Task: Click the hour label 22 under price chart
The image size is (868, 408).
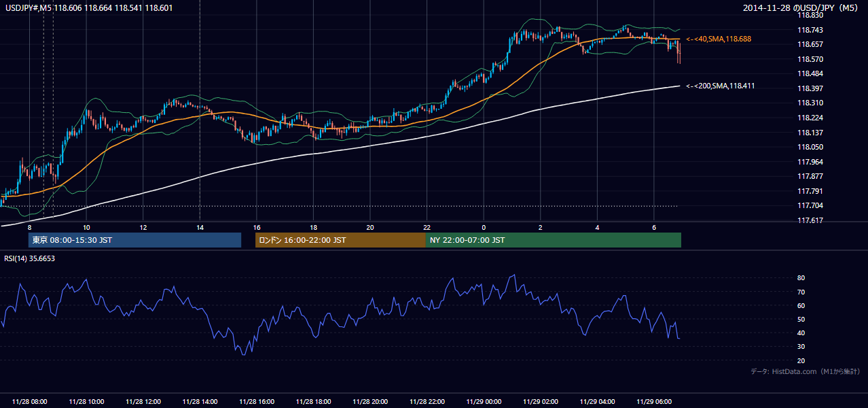Action: point(427,226)
